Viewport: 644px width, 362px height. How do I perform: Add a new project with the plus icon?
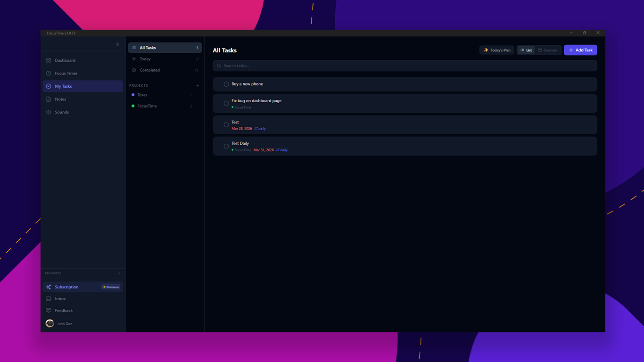[x=198, y=85]
